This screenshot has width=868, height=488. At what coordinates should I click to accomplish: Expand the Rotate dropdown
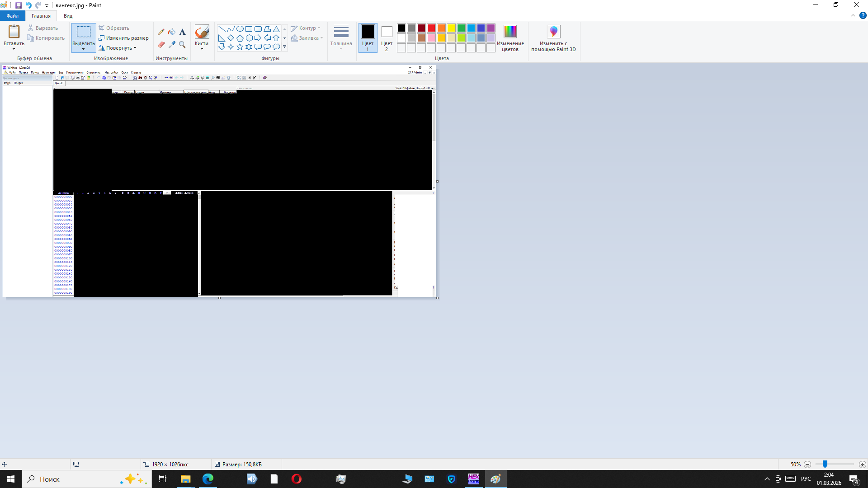coord(135,48)
